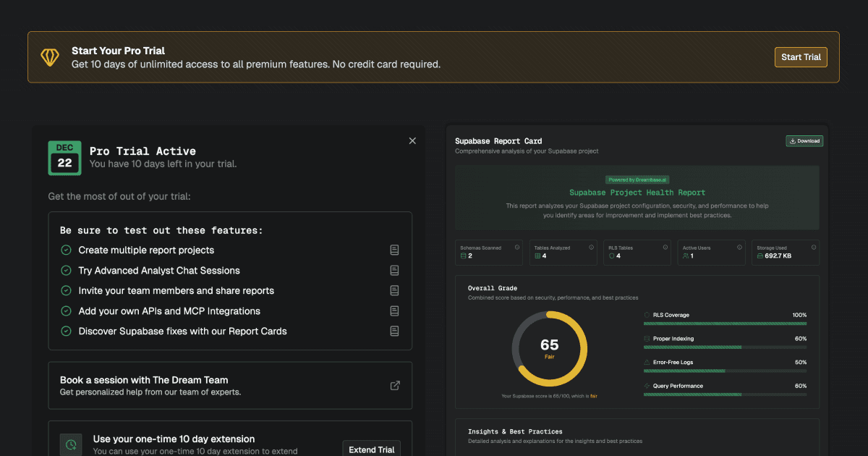
Task: Toggle check for Discover Supabase fixes
Action: click(66, 331)
